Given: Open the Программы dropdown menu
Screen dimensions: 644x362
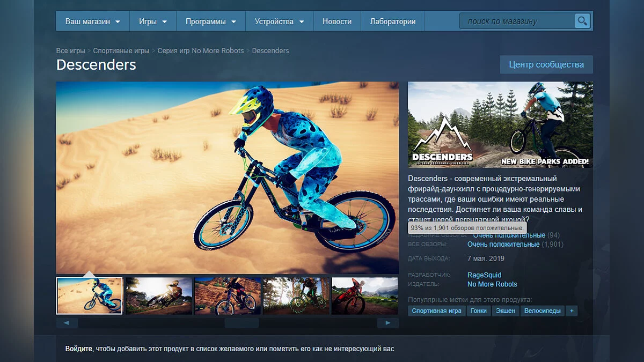Looking at the screenshot, I should point(211,21).
